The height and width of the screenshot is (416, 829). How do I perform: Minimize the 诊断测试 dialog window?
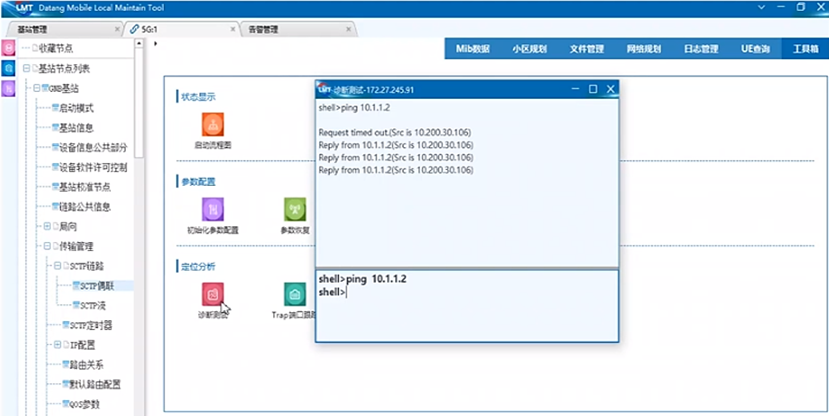(576, 89)
